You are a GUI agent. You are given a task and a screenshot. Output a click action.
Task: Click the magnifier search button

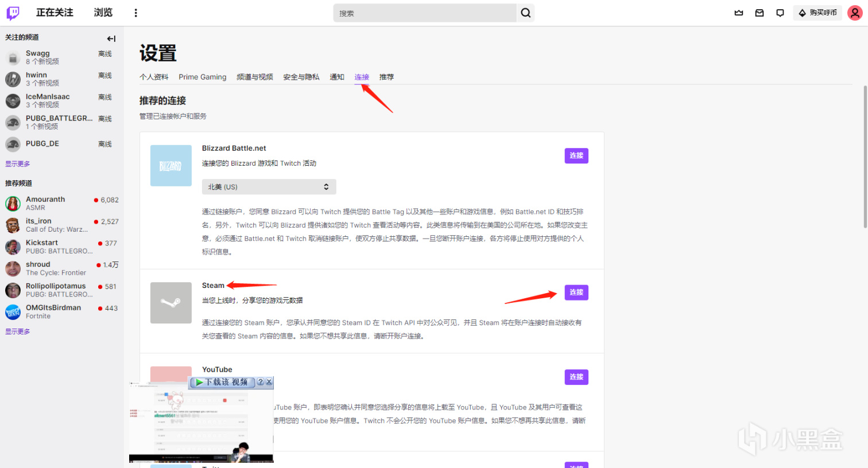[525, 13]
